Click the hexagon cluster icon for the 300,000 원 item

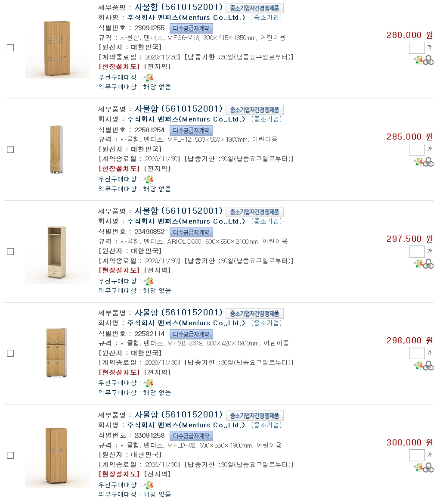428,468
